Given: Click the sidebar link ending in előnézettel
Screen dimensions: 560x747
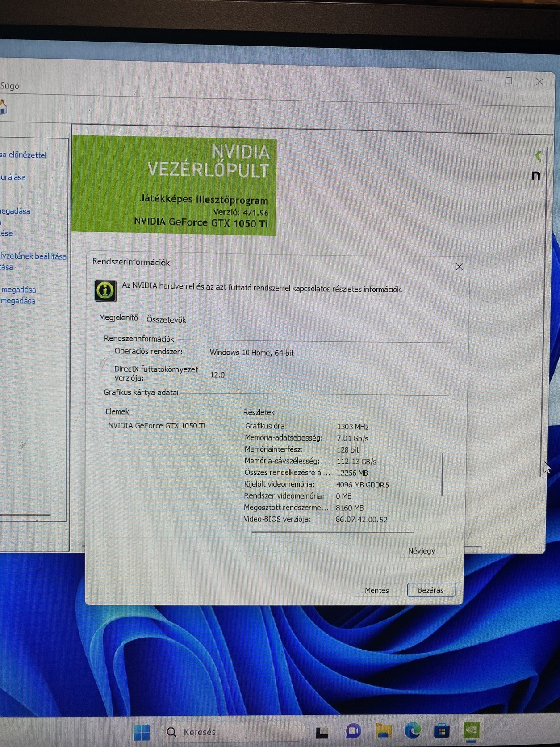Looking at the screenshot, I should tap(23, 155).
